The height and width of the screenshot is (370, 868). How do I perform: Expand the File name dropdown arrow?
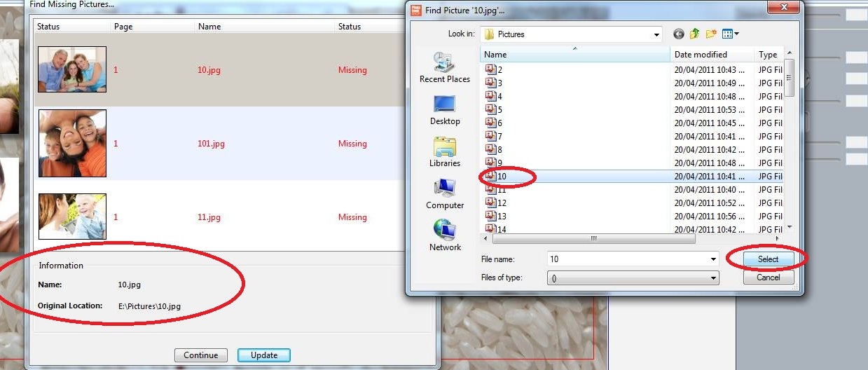pos(713,259)
